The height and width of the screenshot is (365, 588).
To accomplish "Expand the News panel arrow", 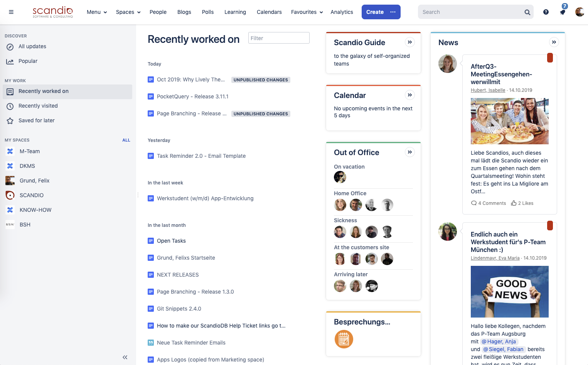I will (x=554, y=42).
